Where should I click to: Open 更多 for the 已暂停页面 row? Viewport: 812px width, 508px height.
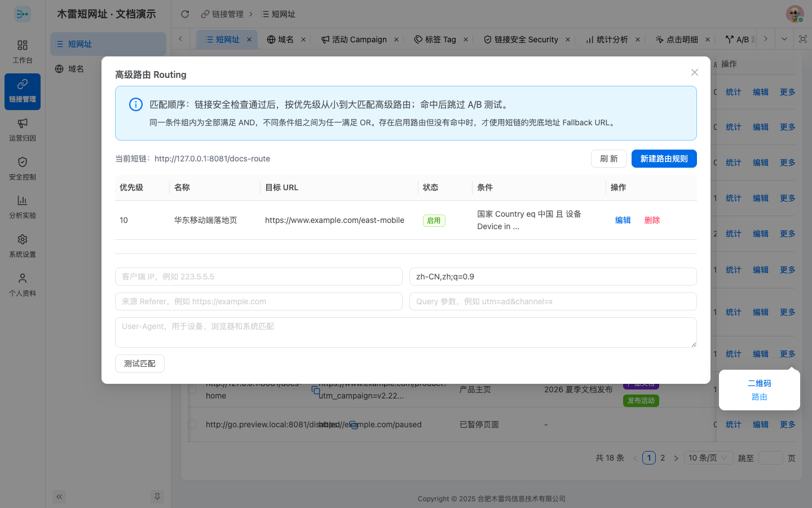(788, 424)
